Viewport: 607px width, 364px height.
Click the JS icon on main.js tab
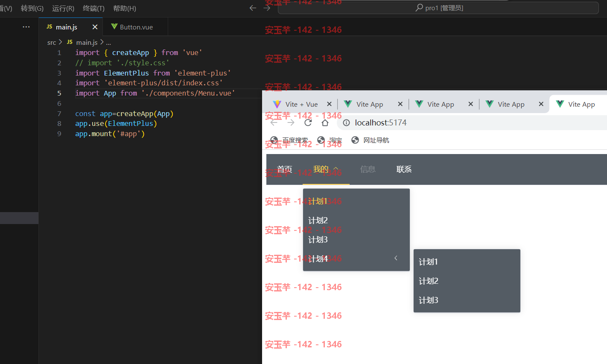click(50, 26)
